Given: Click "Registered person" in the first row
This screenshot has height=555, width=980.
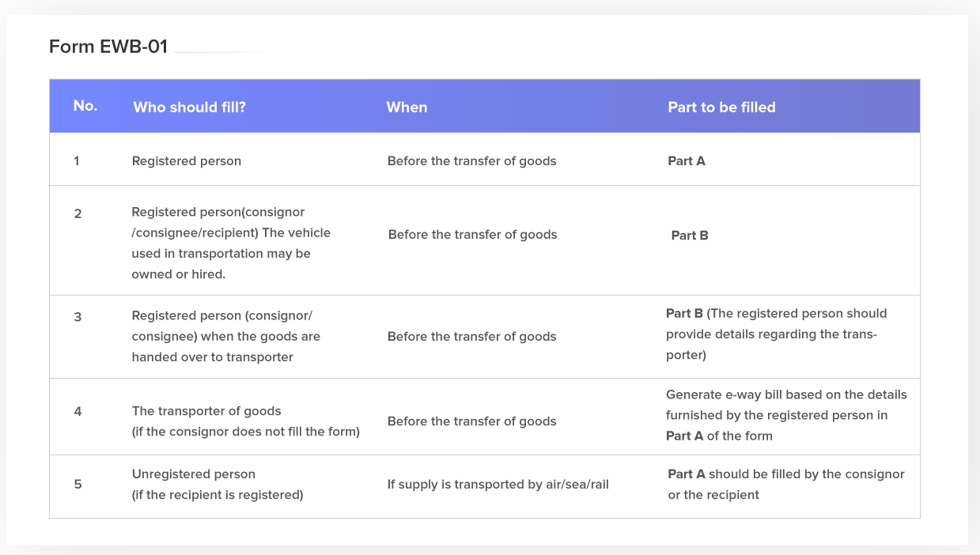Looking at the screenshot, I should [x=186, y=161].
